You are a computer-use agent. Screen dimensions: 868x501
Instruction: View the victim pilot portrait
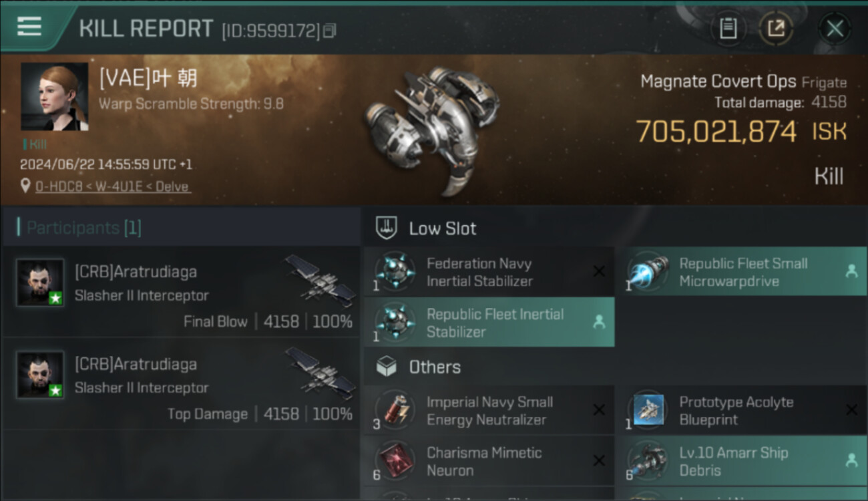[54, 97]
